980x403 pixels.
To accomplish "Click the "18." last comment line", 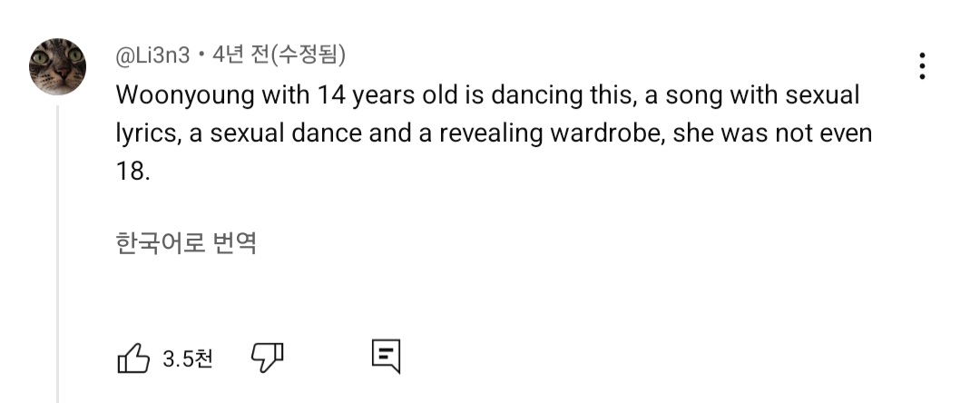I will pyautogui.click(x=131, y=172).
